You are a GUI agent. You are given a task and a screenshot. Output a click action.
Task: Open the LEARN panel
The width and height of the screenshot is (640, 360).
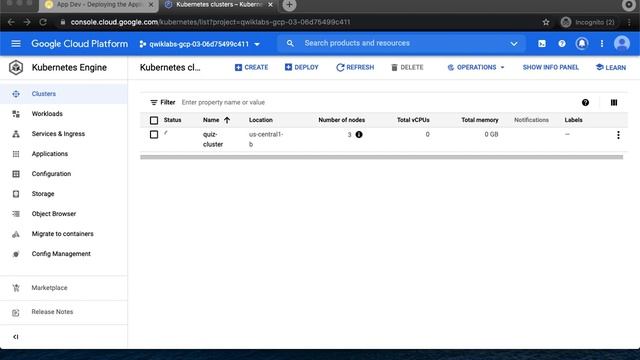pos(611,67)
